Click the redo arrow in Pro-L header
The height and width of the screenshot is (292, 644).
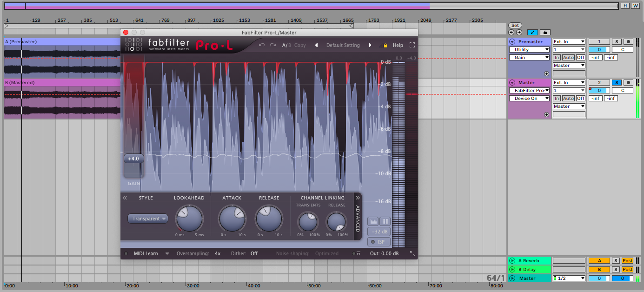[273, 45]
